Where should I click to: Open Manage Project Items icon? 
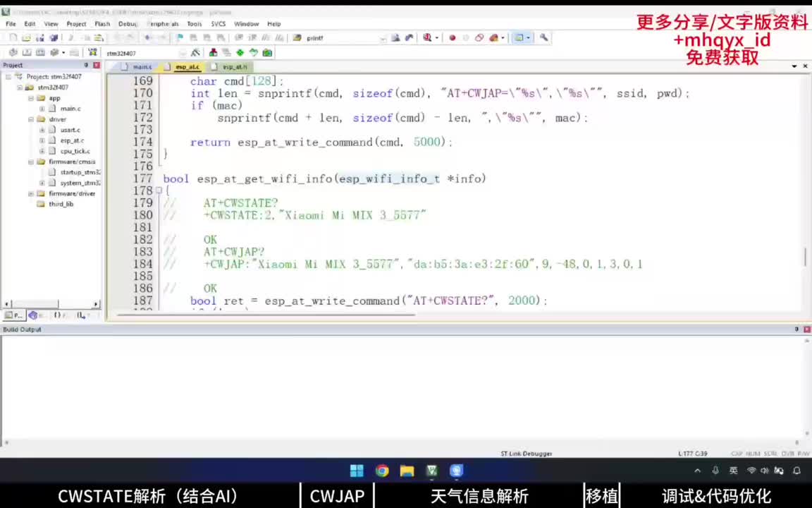[x=213, y=53]
